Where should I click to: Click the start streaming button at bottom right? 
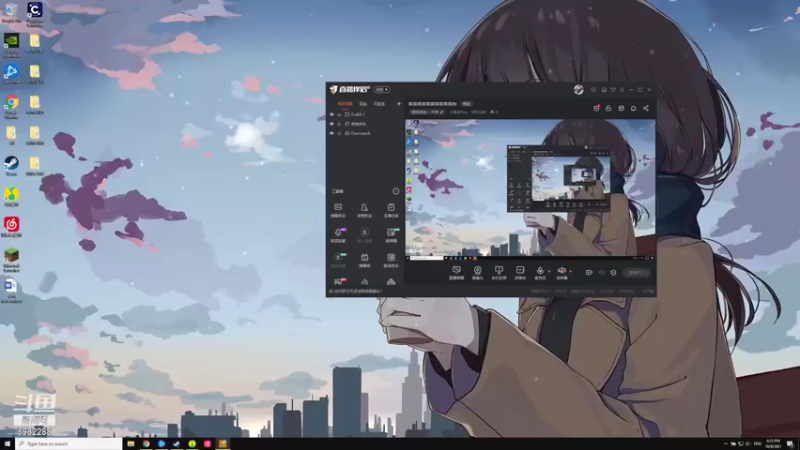coord(636,273)
